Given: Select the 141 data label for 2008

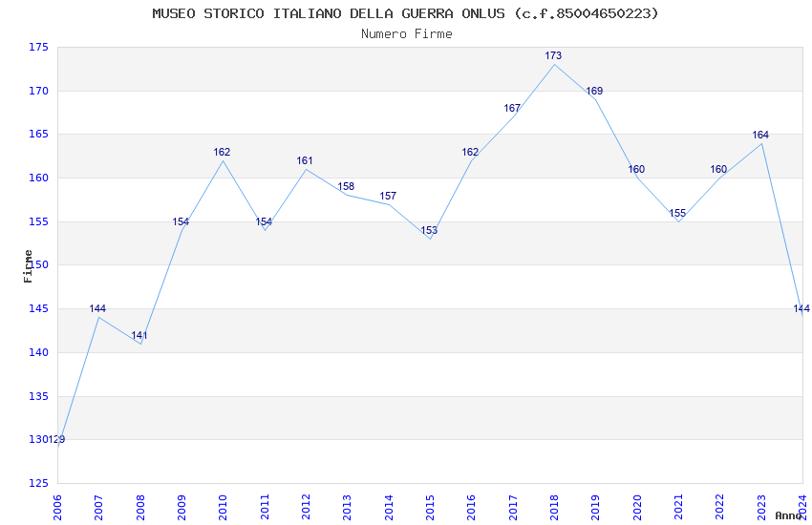Looking at the screenshot, I should point(139,335).
